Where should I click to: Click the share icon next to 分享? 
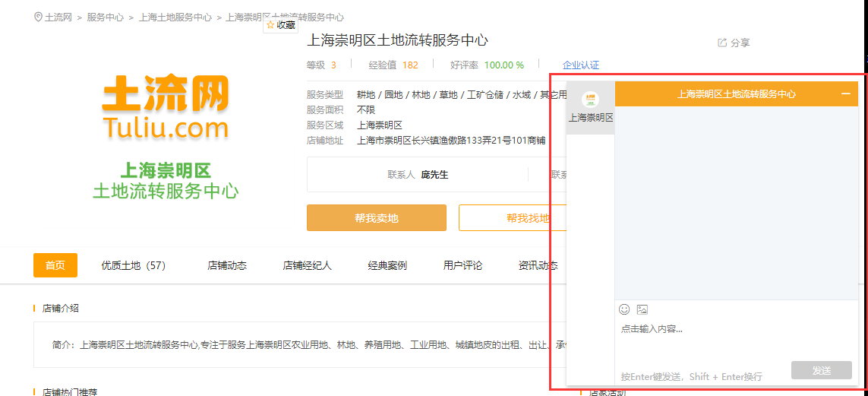coord(721,43)
